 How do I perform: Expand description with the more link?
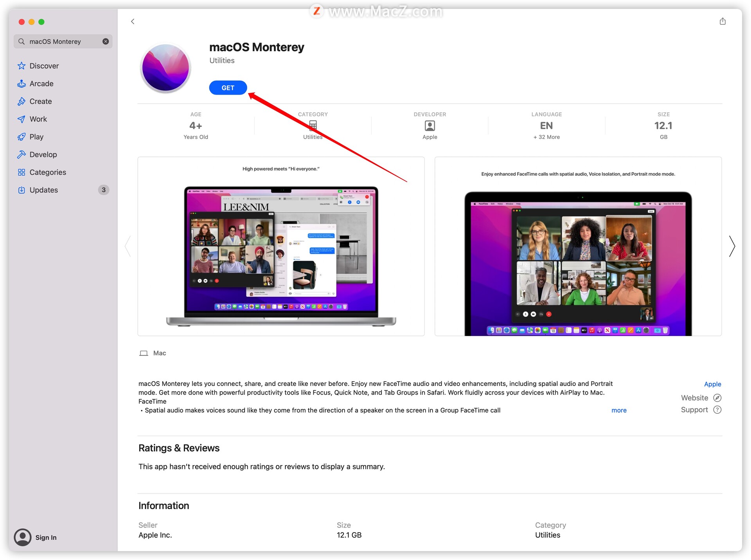point(619,410)
